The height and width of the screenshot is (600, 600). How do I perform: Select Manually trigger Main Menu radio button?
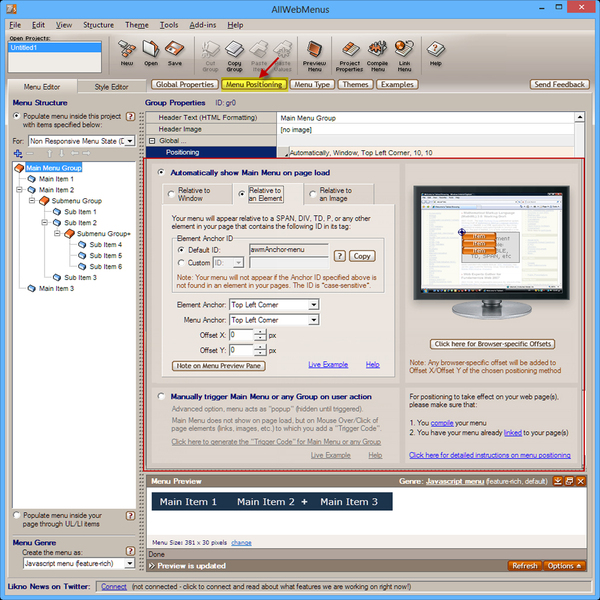tap(161, 396)
